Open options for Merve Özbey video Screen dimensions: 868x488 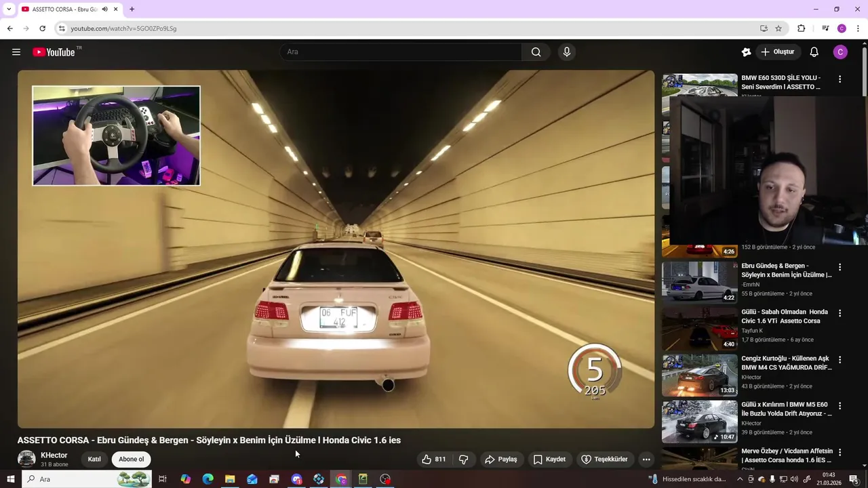pyautogui.click(x=840, y=451)
